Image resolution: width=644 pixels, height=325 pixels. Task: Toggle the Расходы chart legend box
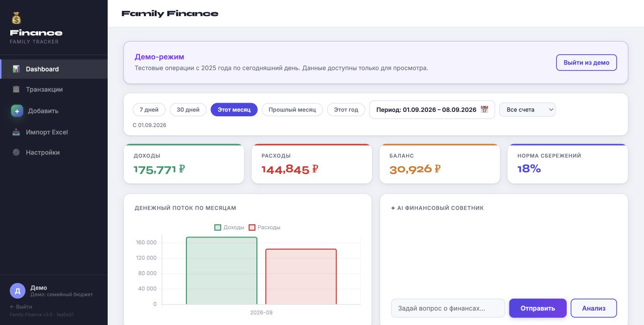252,227
